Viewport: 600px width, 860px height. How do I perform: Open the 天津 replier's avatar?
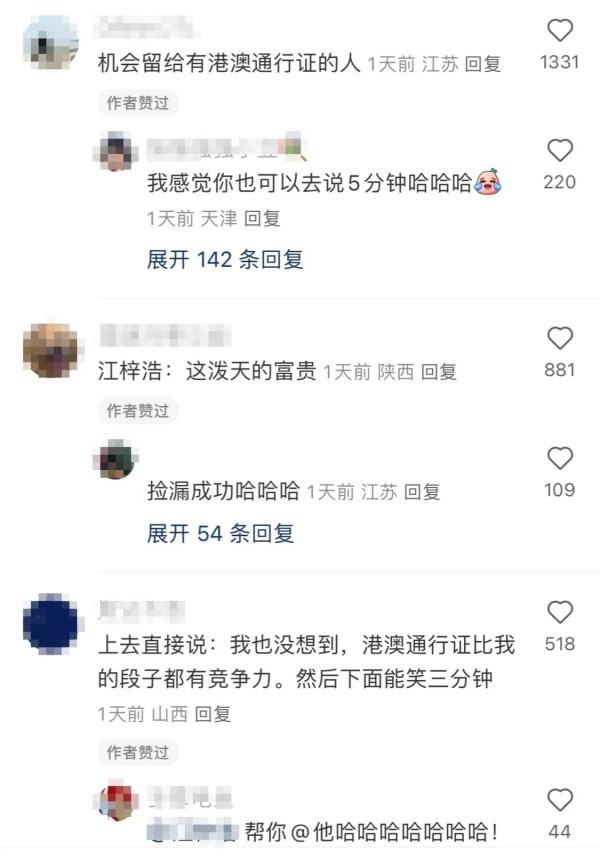point(115,151)
